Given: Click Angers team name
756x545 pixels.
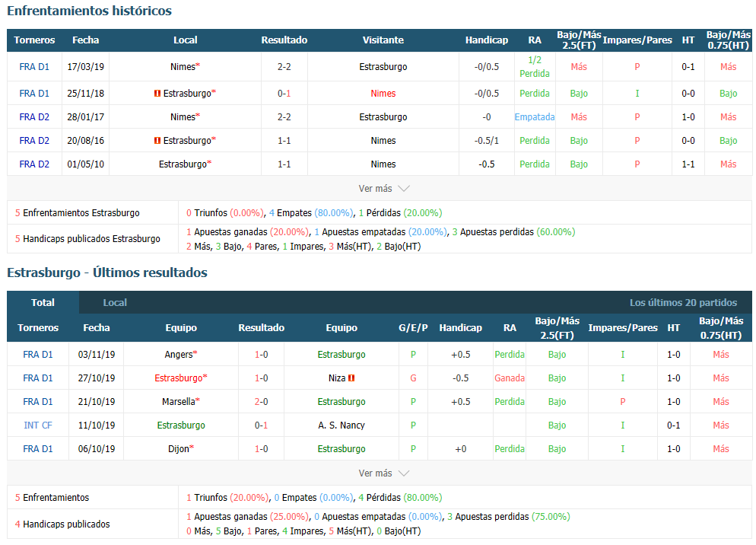Looking at the screenshot, I should (x=179, y=354).
